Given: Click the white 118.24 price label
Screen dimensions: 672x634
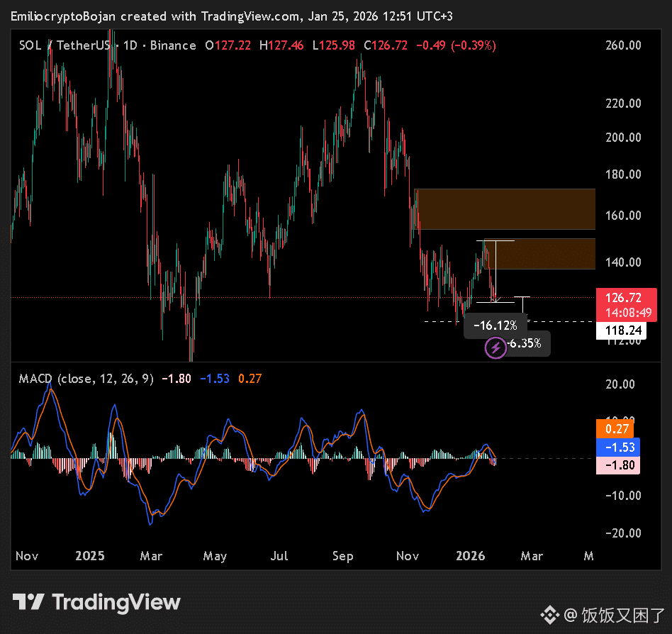Looking at the screenshot, I should pos(621,330).
